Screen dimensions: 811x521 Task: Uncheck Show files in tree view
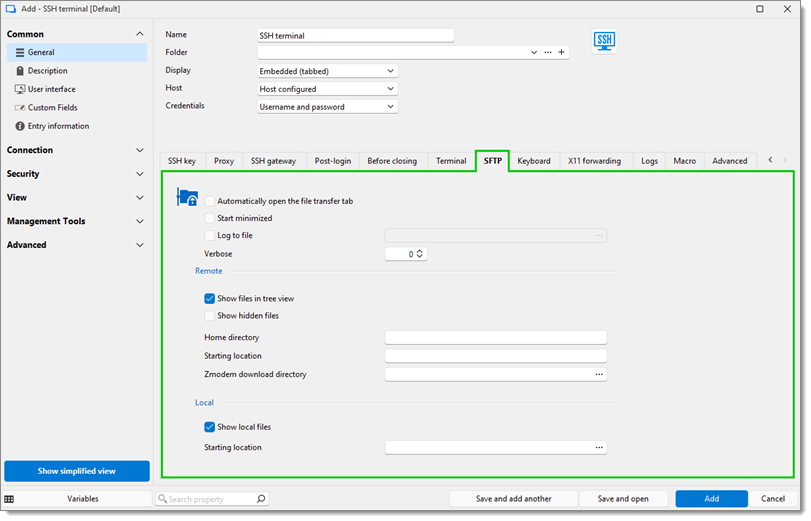[209, 299]
